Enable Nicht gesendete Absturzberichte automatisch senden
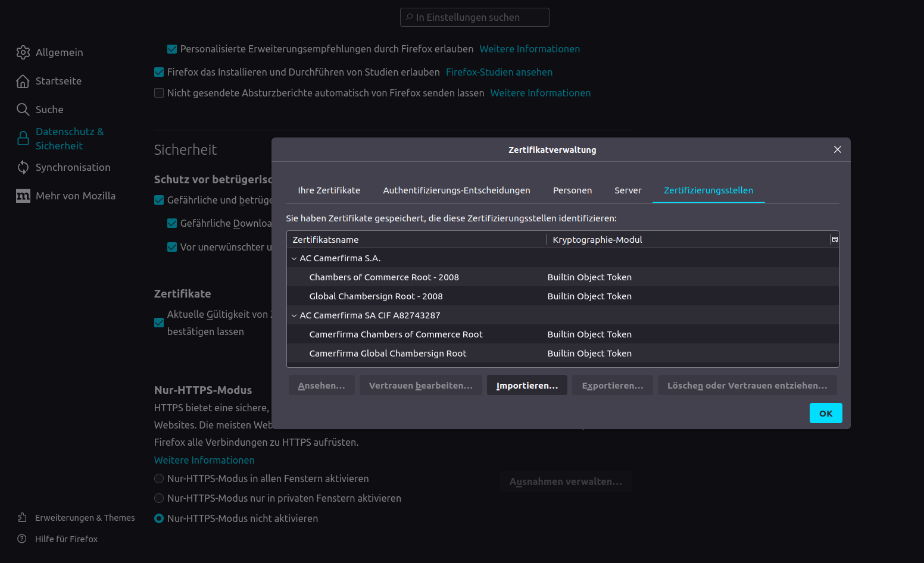This screenshot has width=924, height=563. tap(159, 93)
